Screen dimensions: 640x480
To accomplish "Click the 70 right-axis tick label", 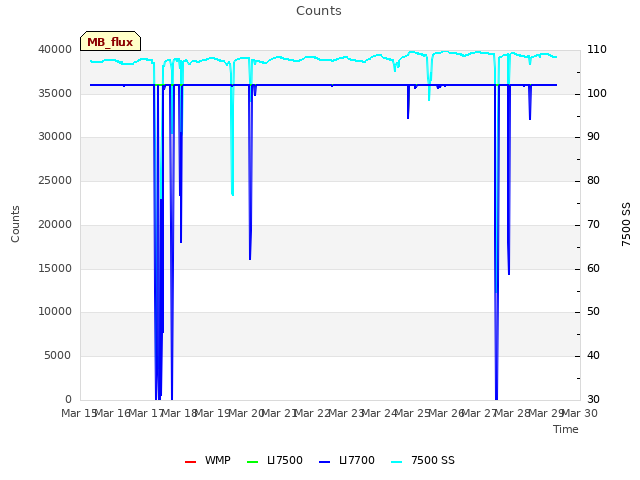I will tap(593, 224).
